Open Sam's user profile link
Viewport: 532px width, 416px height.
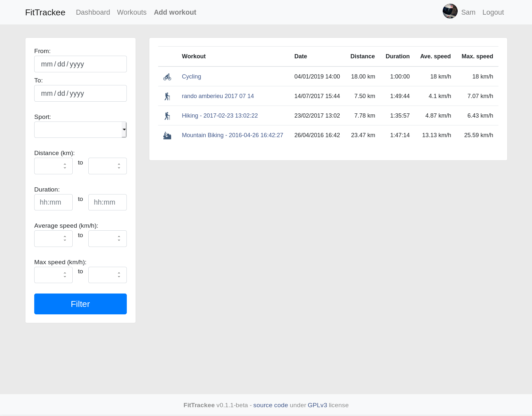(468, 12)
